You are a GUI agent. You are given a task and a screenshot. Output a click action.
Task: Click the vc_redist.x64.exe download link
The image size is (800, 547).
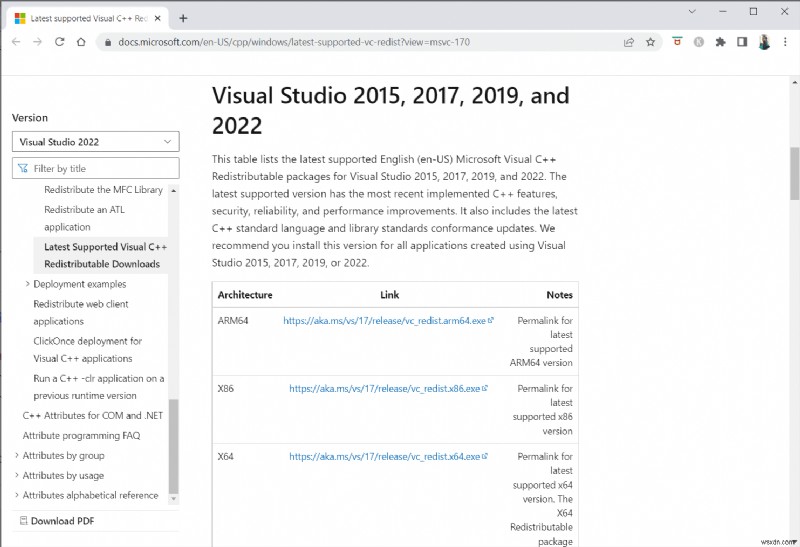(x=385, y=456)
